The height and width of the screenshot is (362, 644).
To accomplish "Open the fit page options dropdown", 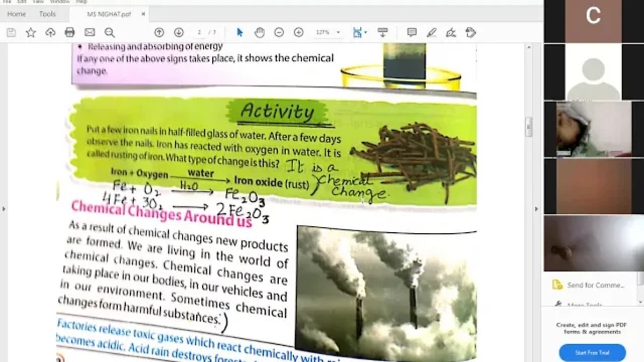I will [x=360, y=33].
